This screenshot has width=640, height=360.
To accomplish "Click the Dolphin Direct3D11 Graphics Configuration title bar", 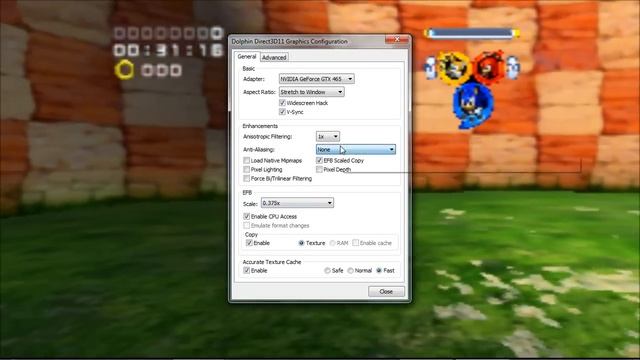I will click(x=290, y=41).
